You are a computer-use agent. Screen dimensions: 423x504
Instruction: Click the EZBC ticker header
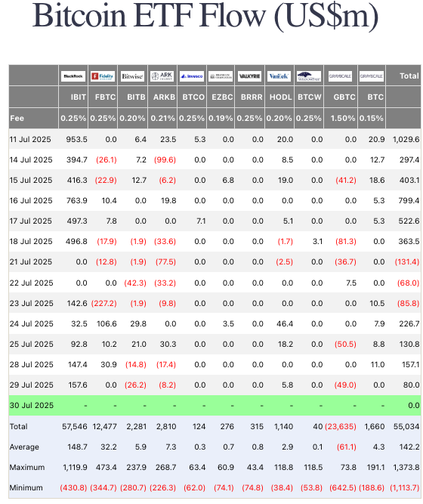(x=222, y=97)
